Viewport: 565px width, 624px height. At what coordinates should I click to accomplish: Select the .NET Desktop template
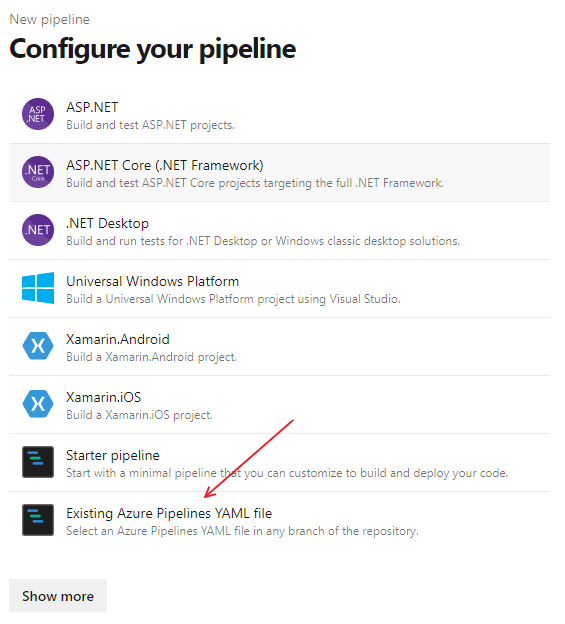(107, 223)
